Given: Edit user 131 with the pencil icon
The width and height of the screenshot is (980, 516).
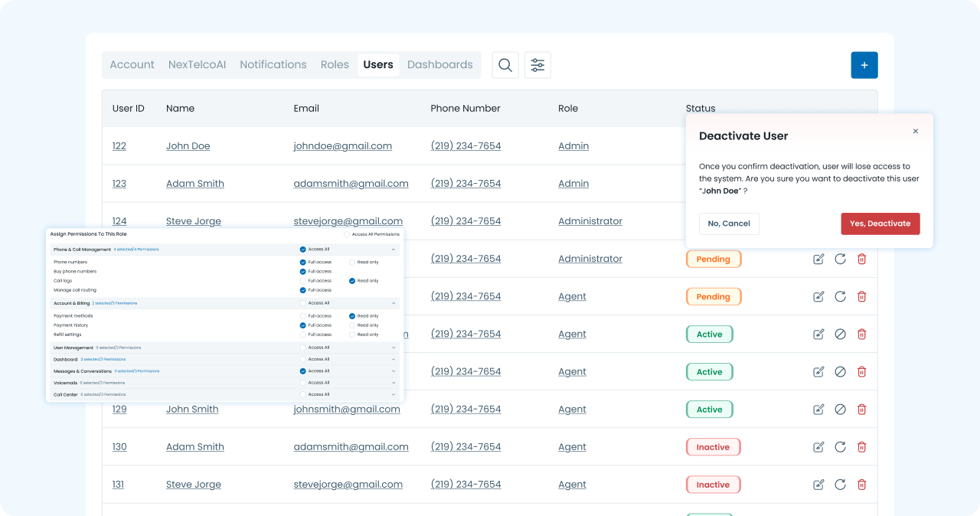Looking at the screenshot, I should [x=818, y=485].
